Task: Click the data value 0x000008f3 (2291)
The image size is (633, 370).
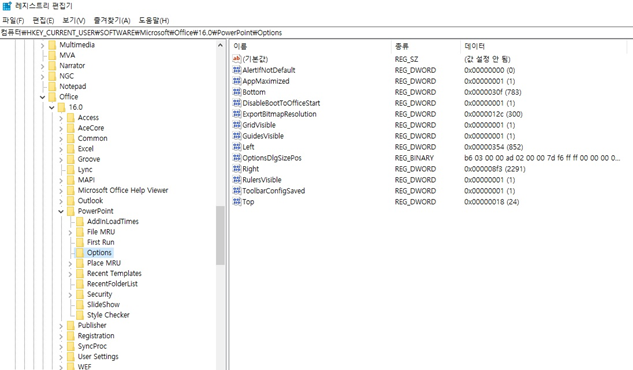Action: click(x=494, y=169)
